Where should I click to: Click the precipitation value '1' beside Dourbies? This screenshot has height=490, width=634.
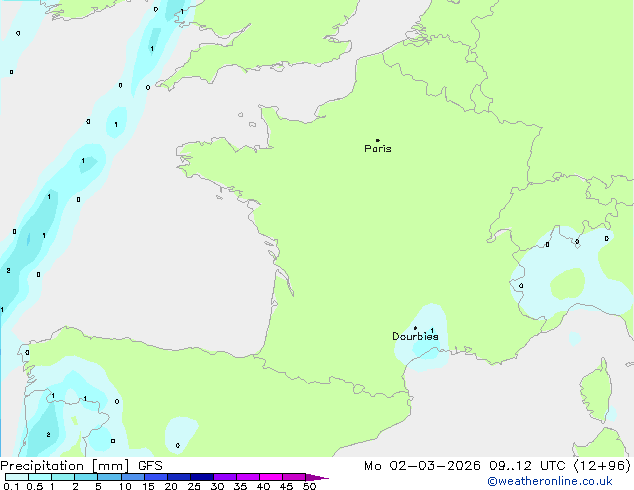tap(432, 330)
